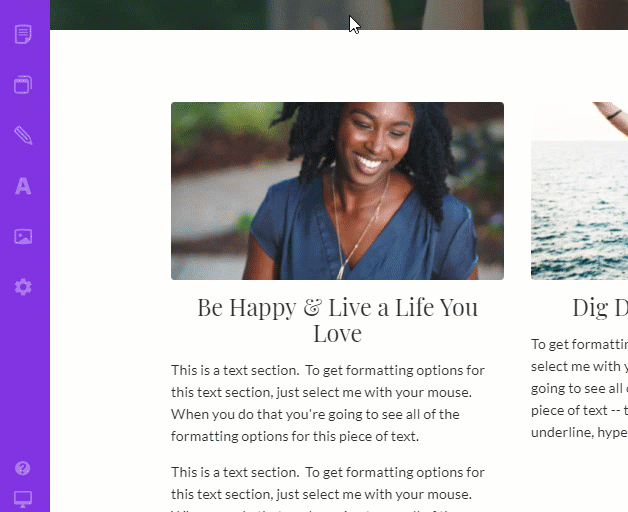Open the Sections icon in the purple sidebar
Screen dimensions: 628x512
[23, 85]
